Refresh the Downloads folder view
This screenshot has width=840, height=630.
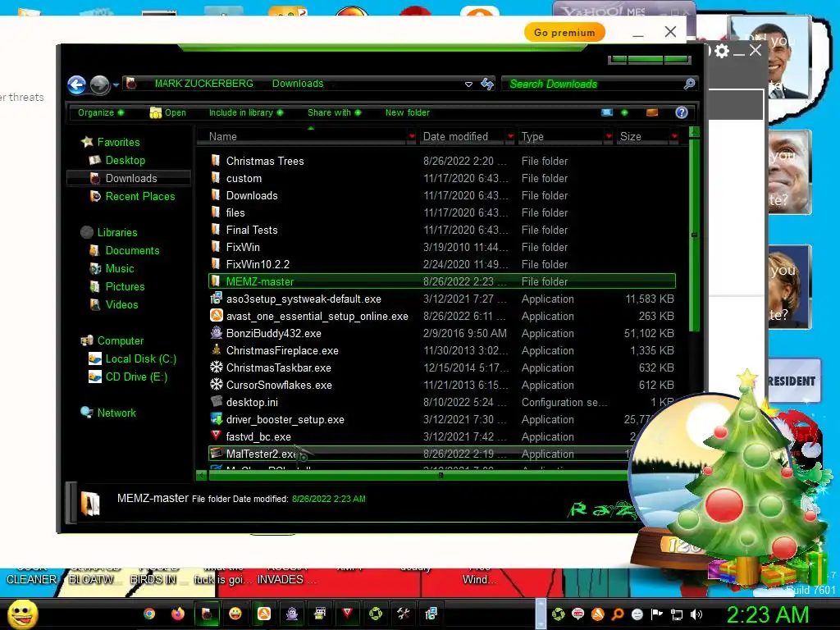[487, 84]
